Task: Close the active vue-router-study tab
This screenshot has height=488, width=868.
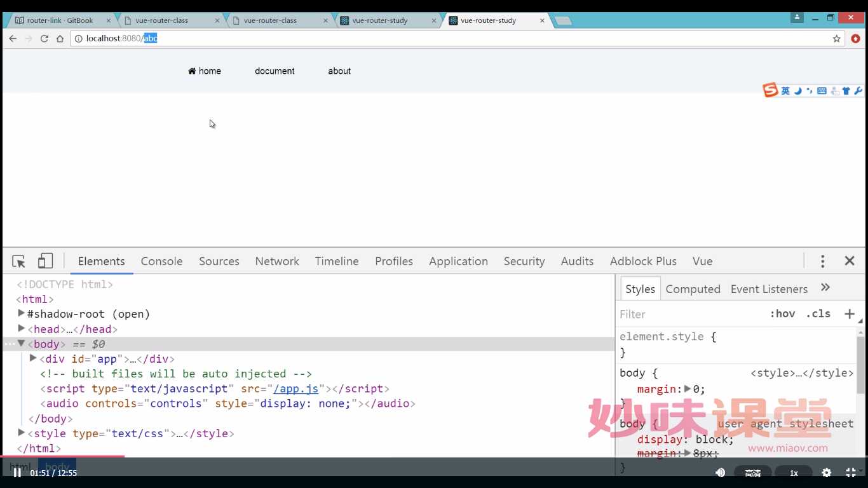Action: tap(542, 20)
